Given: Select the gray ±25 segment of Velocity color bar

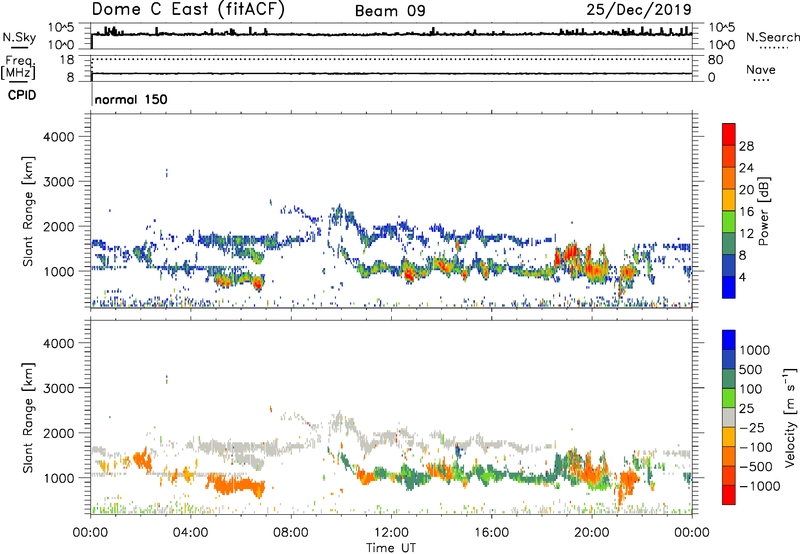Looking at the screenshot, I should click(729, 418).
